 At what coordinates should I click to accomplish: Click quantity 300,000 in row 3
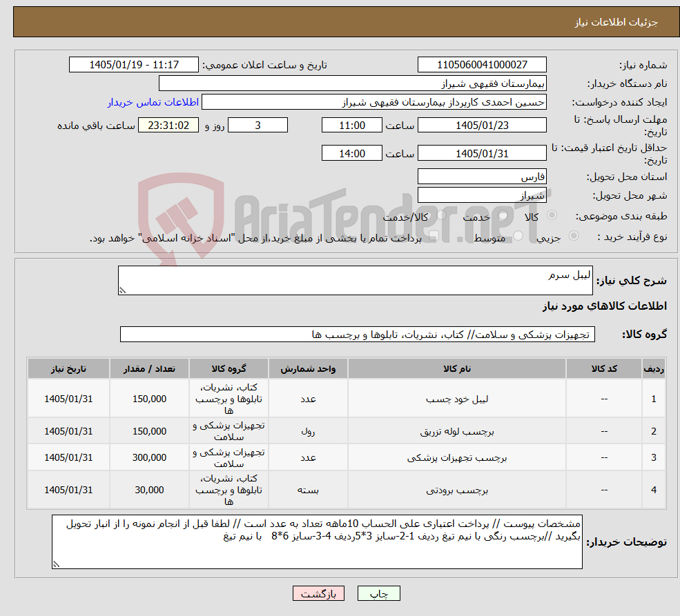pos(149,457)
